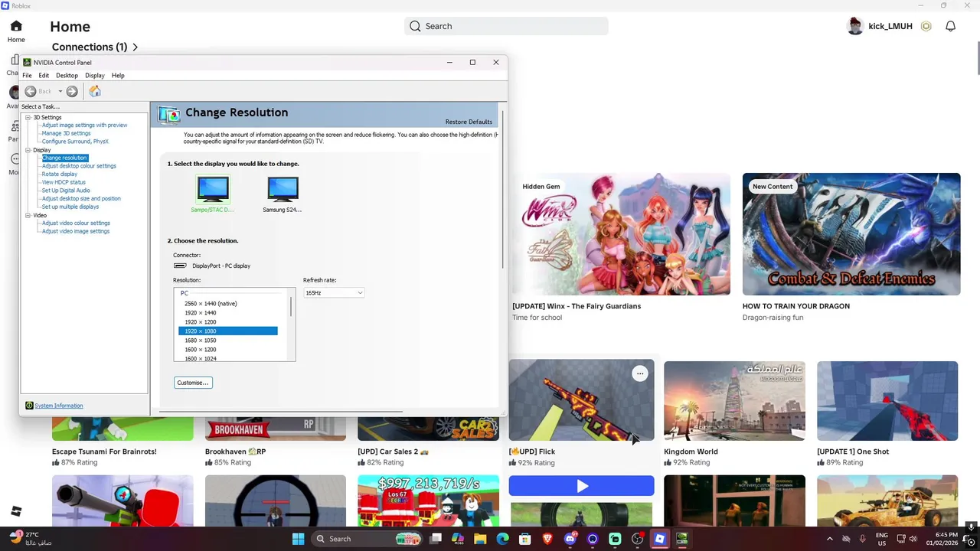This screenshot has width=980, height=551.
Task: Open Winx The Fairy Guardians thumbnail
Action: tap(621, 234)
